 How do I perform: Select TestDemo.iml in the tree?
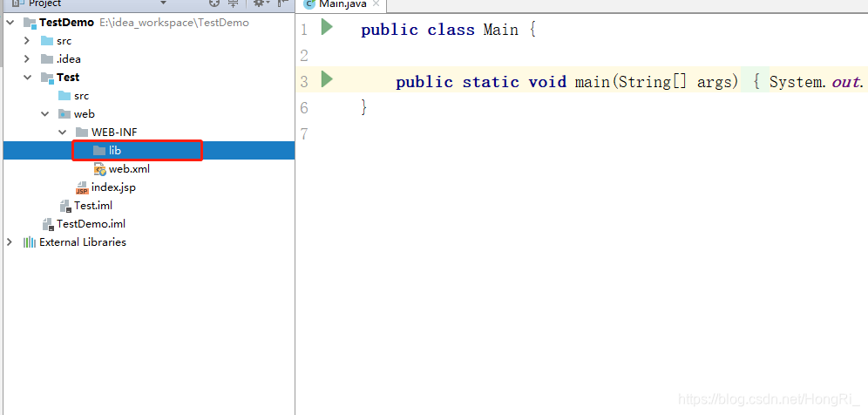pyautogui.click(x=91, y=224)
